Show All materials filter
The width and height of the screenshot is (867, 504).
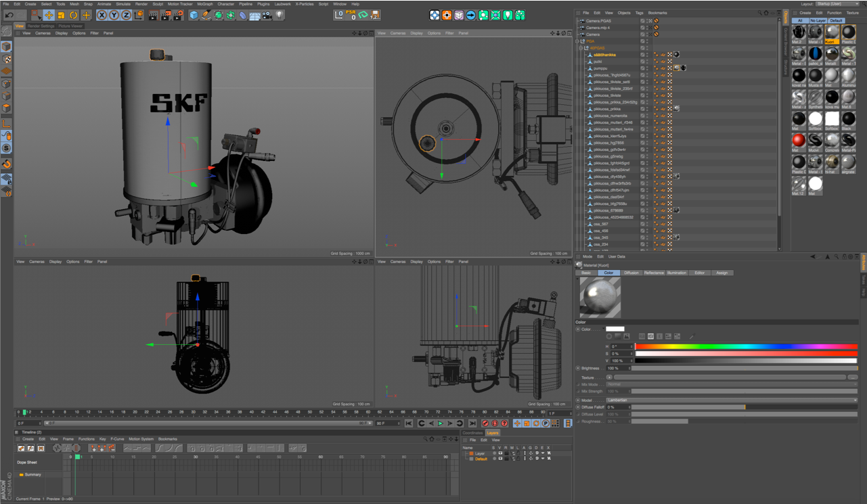coord(800,20)
